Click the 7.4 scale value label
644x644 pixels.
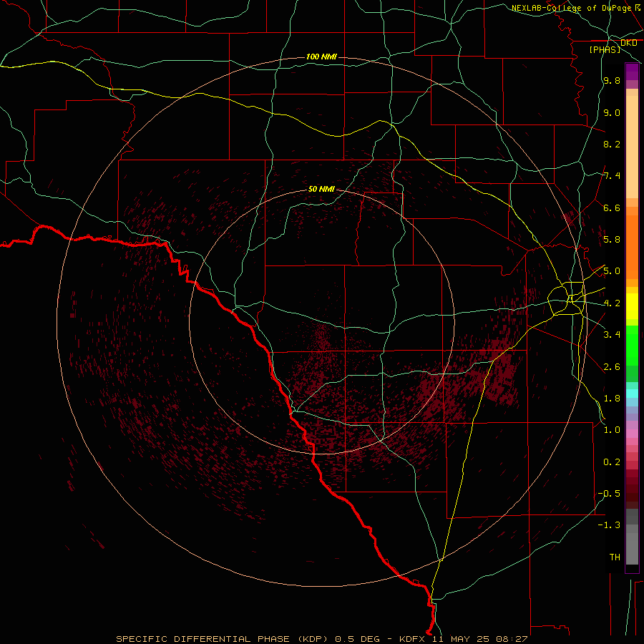click(x=612, y=176)
